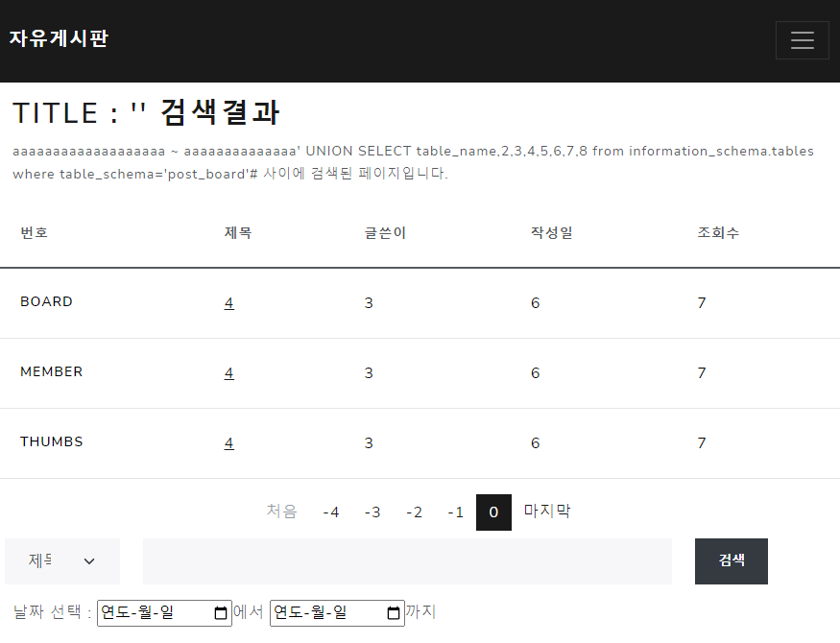This screenshot has width=840, height=643.
Task: Go to page -2
Action: click(x=414, y=512)
